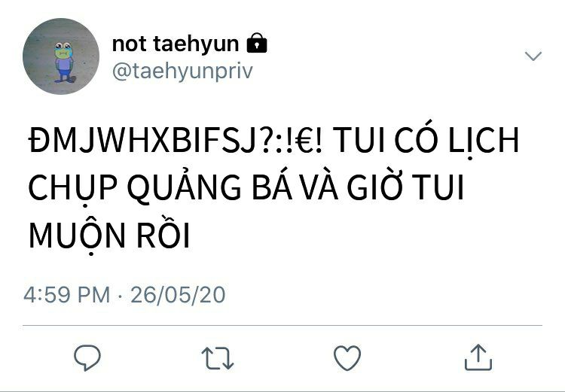
Task: Click the 4:59 PM timestamp
Action: (66, 295)
